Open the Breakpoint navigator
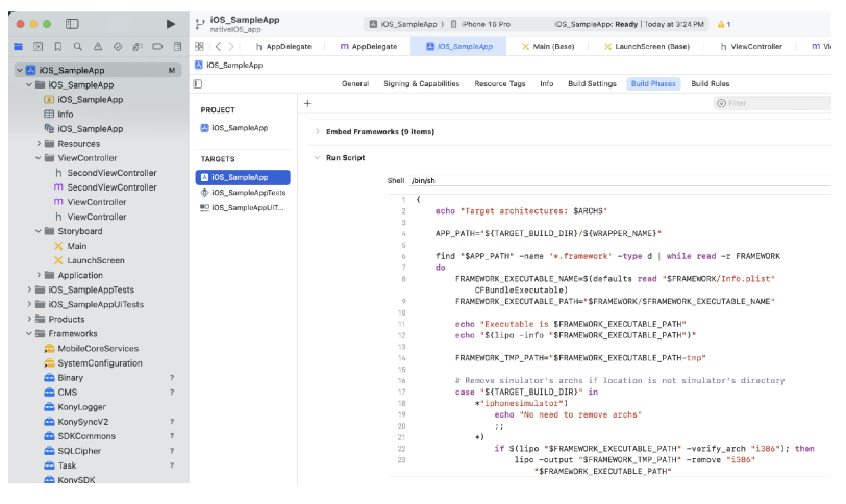This screenshot has height=504, width=846. pyautogui.click(x=157, y=46)
